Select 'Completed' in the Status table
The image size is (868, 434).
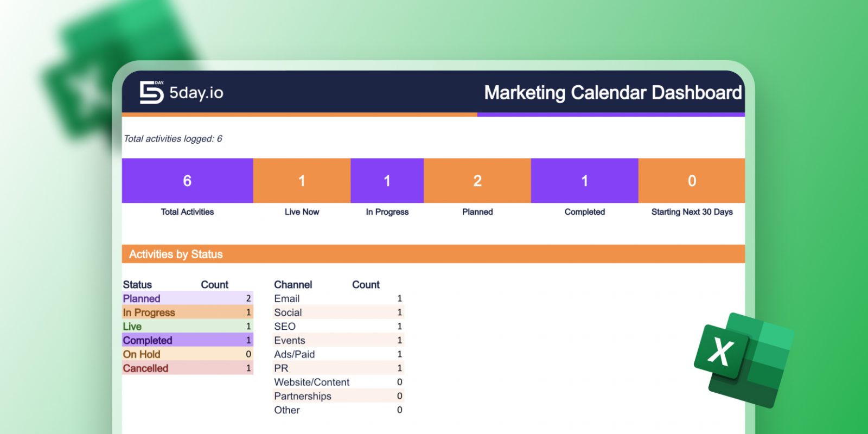[x=148, y=341]
